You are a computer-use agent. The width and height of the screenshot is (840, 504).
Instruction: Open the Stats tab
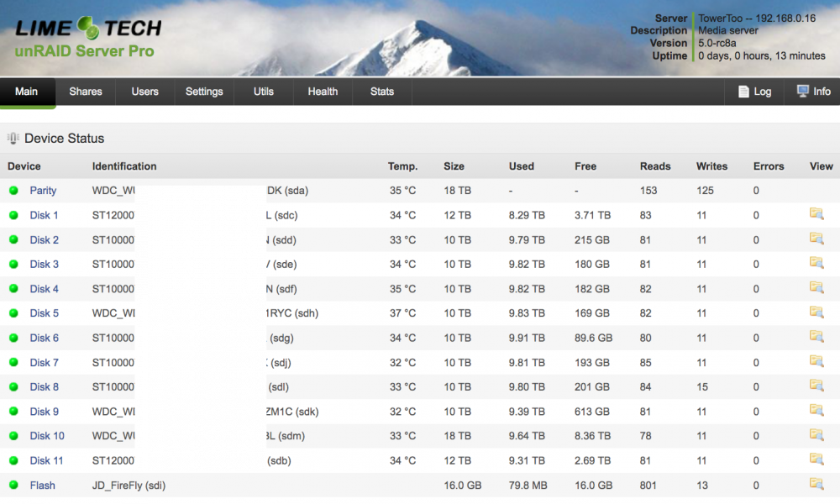382,92
